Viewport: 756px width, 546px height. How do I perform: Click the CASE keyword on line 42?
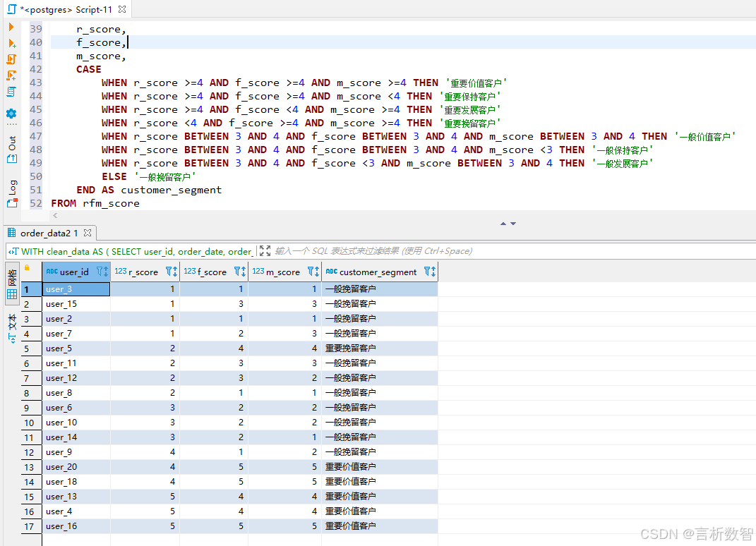pos(89,69)
